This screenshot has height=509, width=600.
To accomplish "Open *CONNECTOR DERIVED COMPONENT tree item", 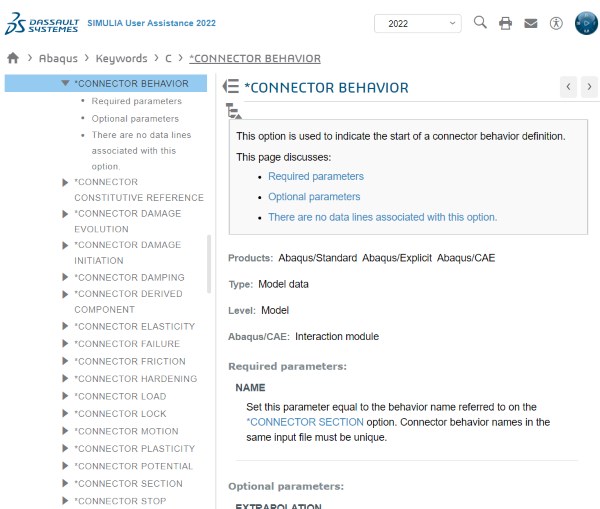I will [x=128, y=302].
